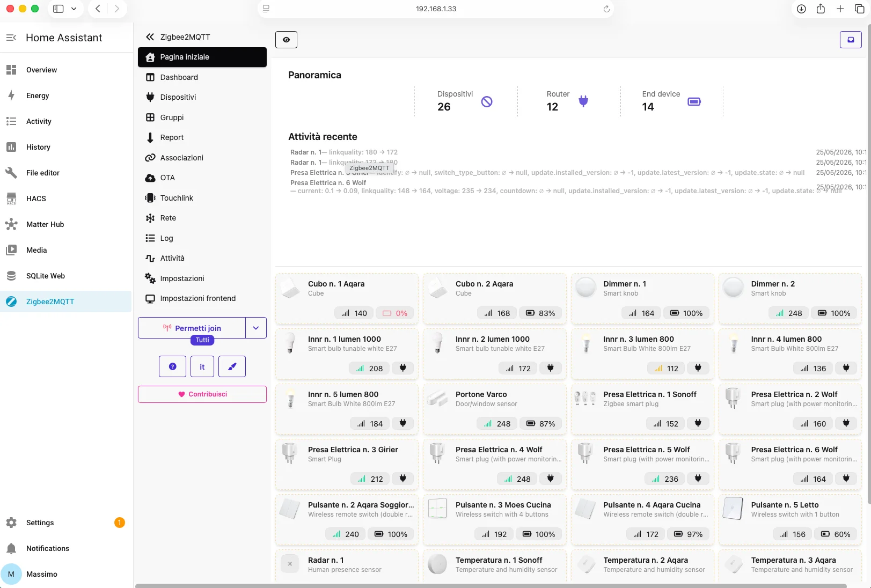Open Associazioni menu item

202,158
